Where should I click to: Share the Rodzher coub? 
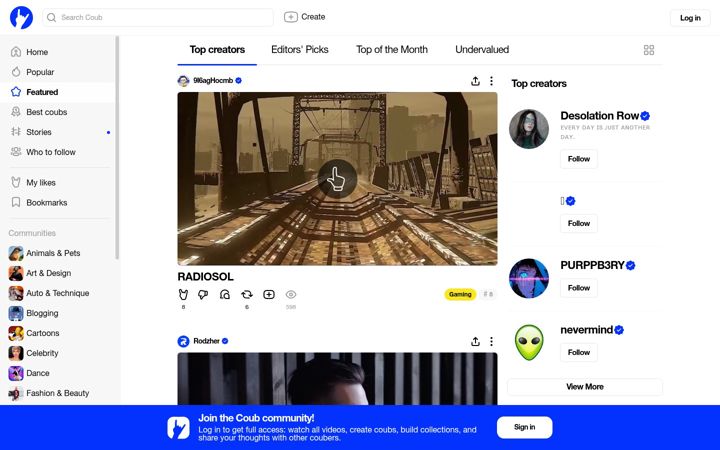point(475,342)
